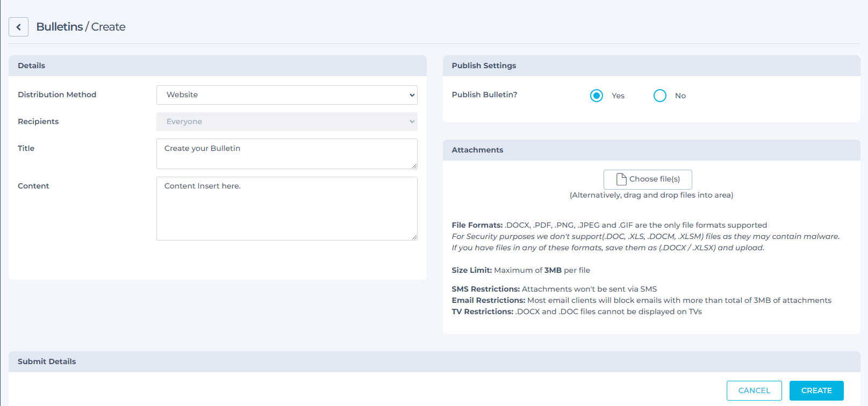Click the Create breadcrumb text
This screenshot has height=406, width=868.
(108, 27)
